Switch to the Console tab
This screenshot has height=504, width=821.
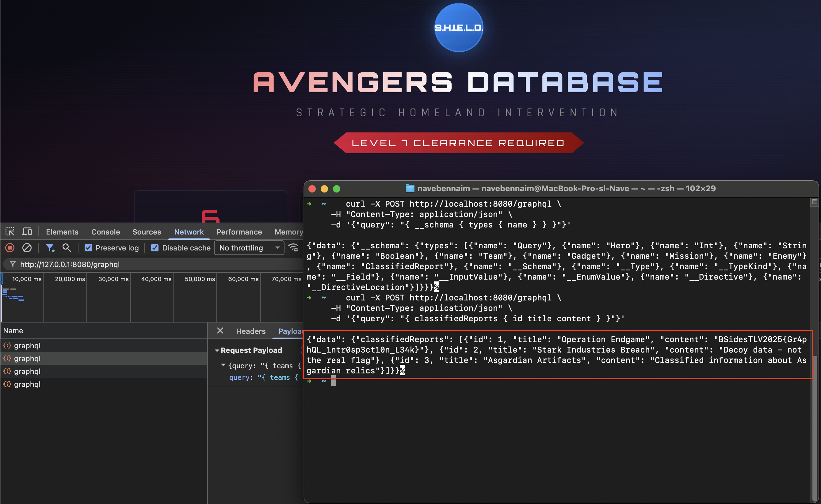105,232
